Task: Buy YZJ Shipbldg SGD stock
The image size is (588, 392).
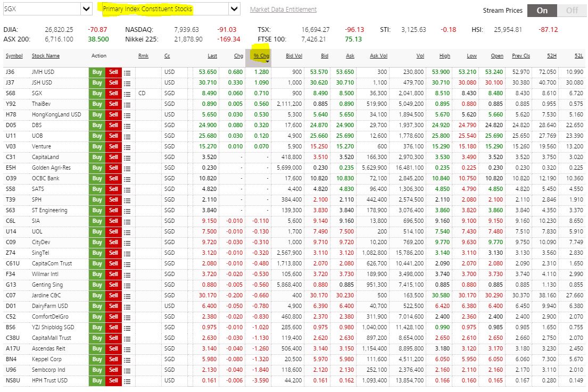Action: (97, 328)
